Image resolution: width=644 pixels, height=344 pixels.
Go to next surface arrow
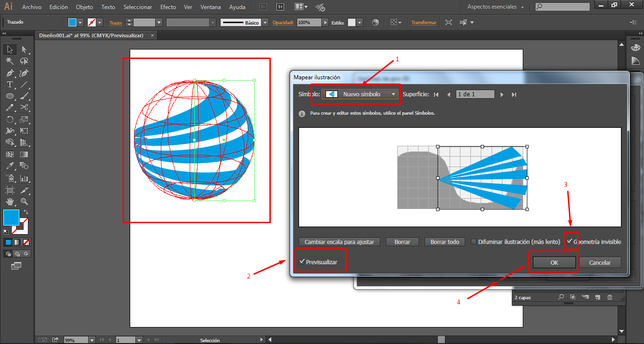(502, 94)
